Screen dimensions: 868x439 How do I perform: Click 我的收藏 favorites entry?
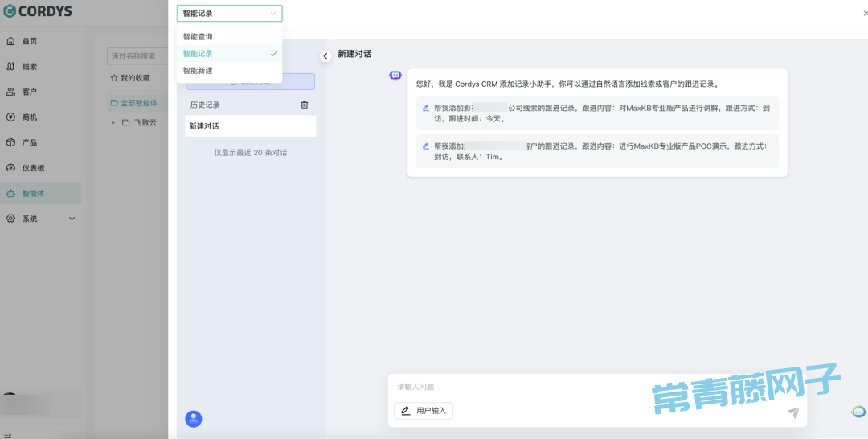click(x=130, y=78)
